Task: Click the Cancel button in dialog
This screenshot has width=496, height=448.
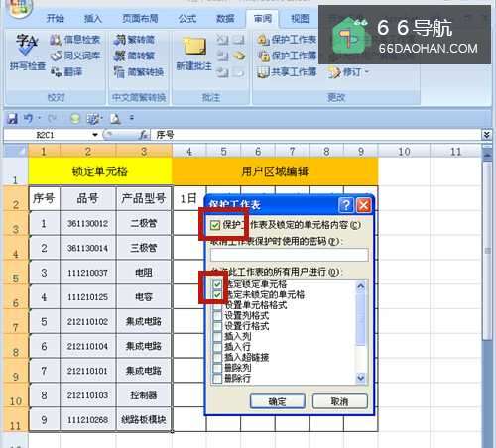Action: pos(339,401)
